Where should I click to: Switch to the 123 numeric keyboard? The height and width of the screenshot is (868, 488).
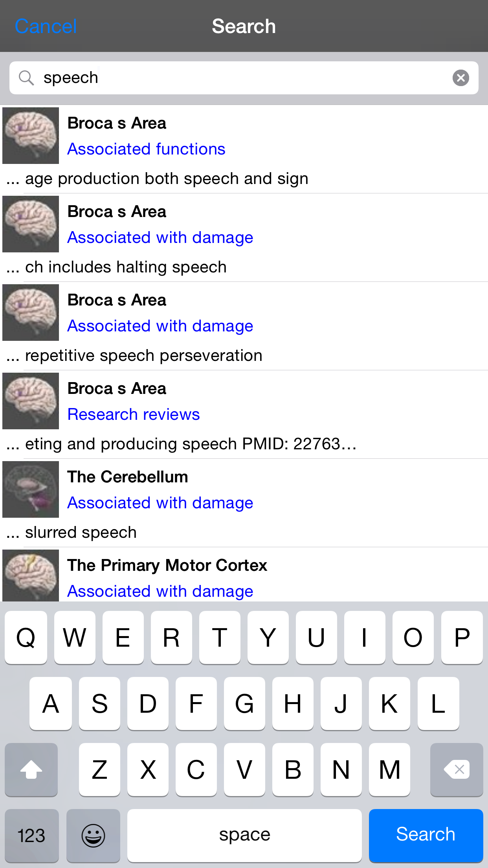(31, 835)
